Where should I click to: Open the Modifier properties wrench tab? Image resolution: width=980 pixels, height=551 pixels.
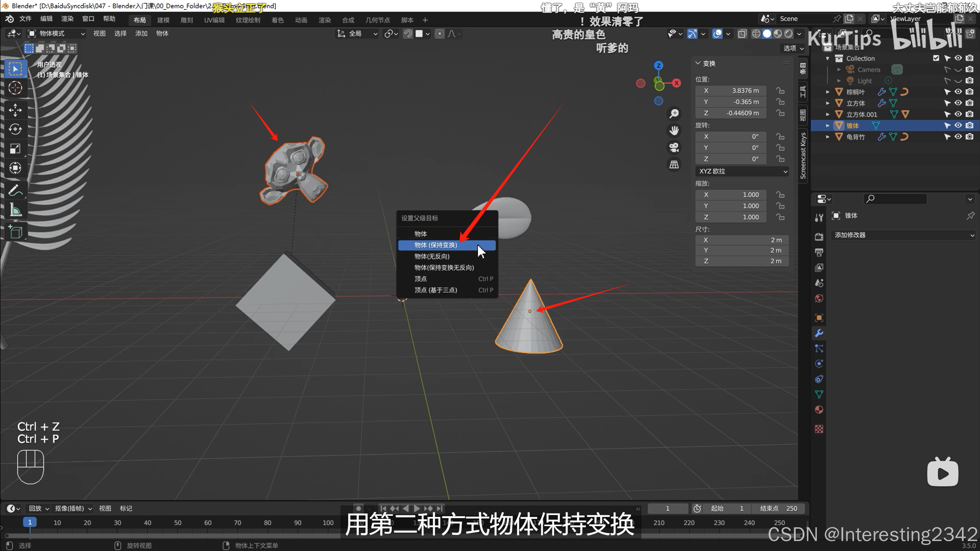pos(819,333)
